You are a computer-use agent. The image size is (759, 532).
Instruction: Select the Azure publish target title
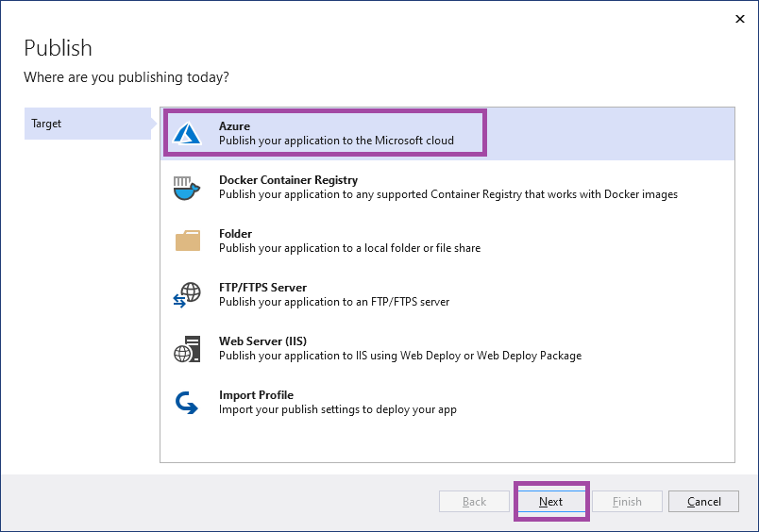pos(234,125)
